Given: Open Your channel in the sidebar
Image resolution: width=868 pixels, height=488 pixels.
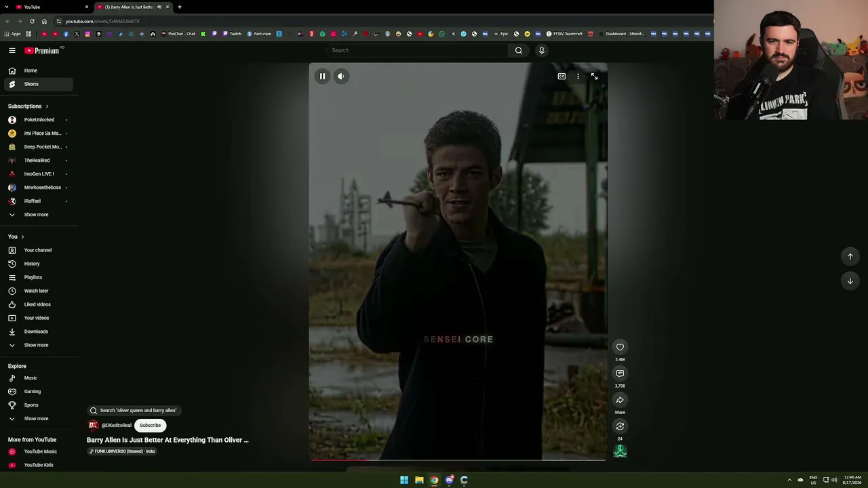Looking at the screenshot, I should [x=39, y=250].
